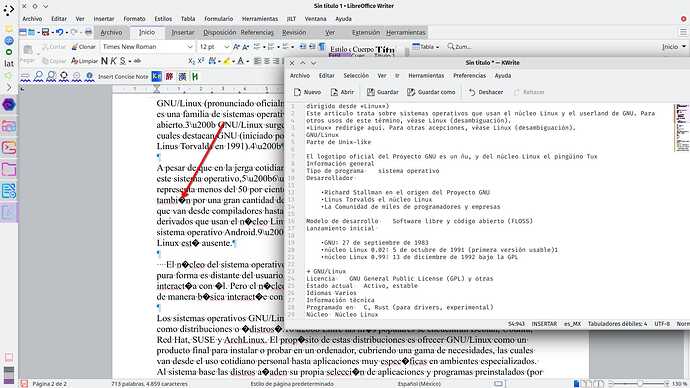
Task: Switch to the Insertar ribbon tab
Action: (x=183, y=33)
